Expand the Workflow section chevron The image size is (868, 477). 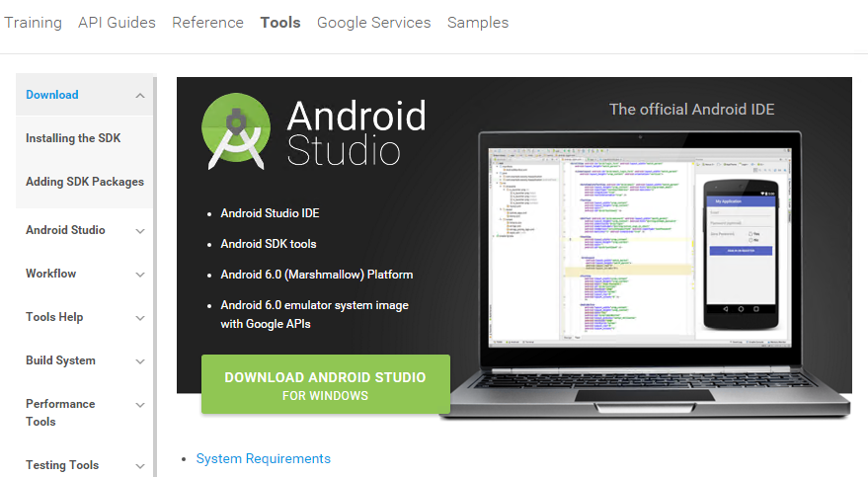click(x=140, y=275)
